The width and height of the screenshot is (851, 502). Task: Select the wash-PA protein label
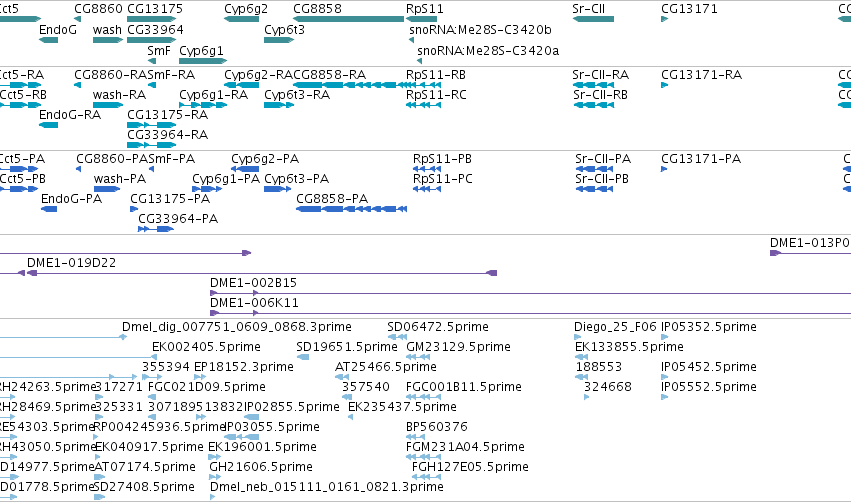120,179
